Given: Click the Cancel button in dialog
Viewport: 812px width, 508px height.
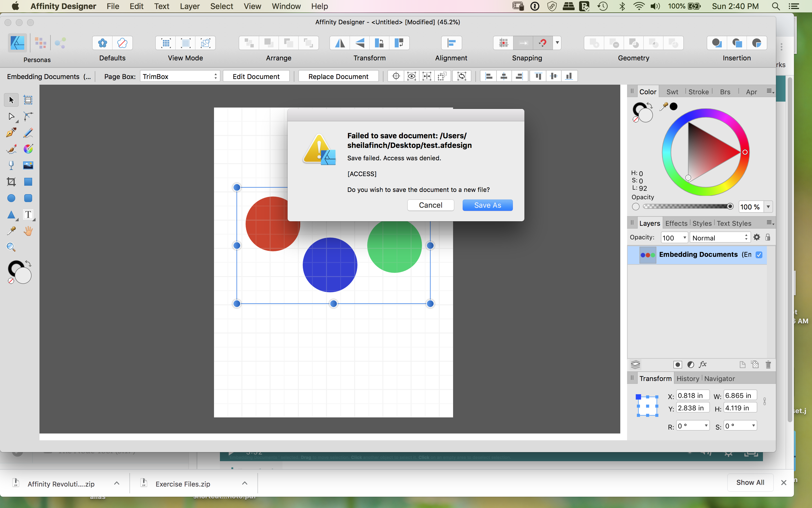Looking at the screenshot, I should 431,205.
